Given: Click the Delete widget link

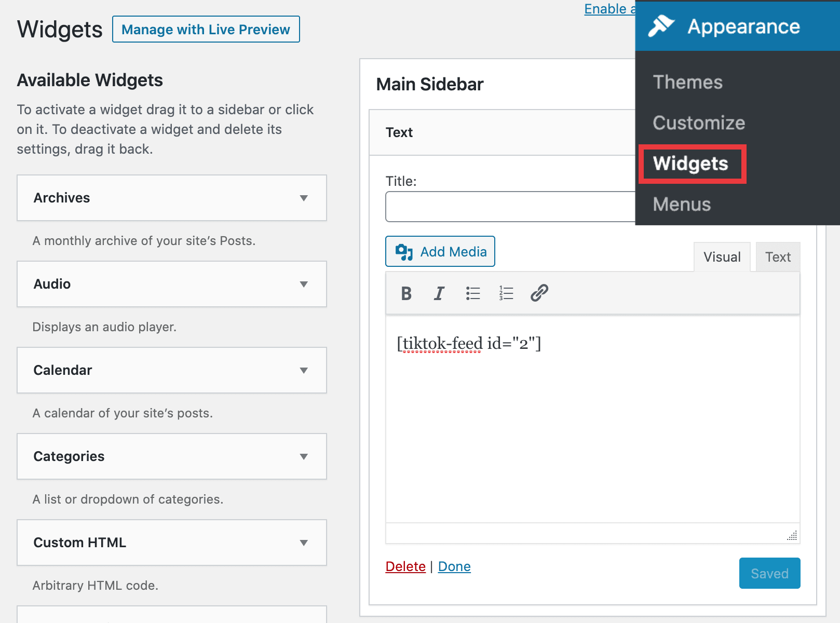Looking at the screenshot, I should (x=405, y=566).
